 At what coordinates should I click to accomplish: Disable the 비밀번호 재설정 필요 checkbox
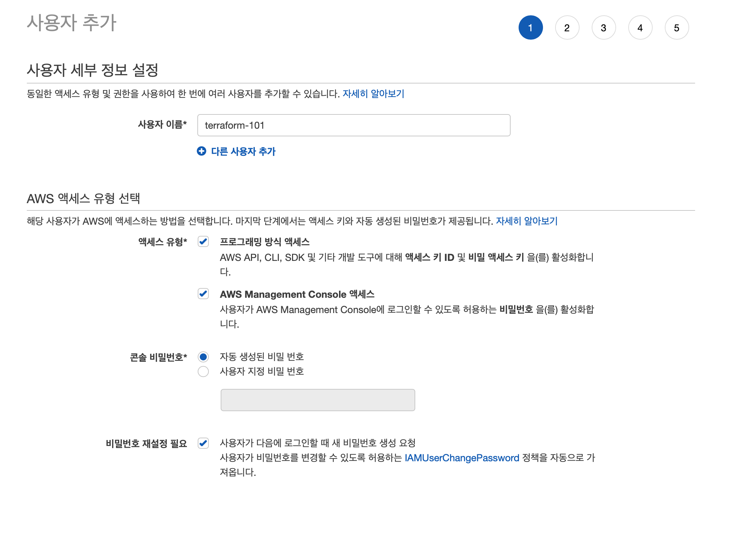[x=203, y=443]
